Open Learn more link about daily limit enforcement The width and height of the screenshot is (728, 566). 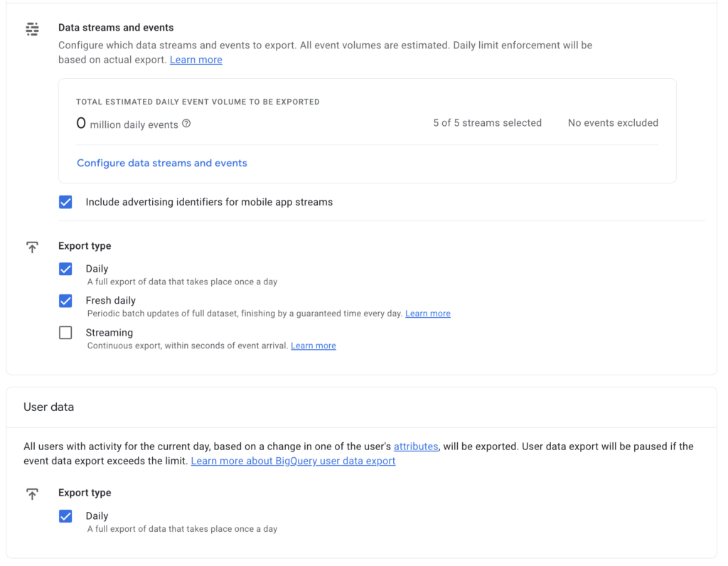(196, 60)
